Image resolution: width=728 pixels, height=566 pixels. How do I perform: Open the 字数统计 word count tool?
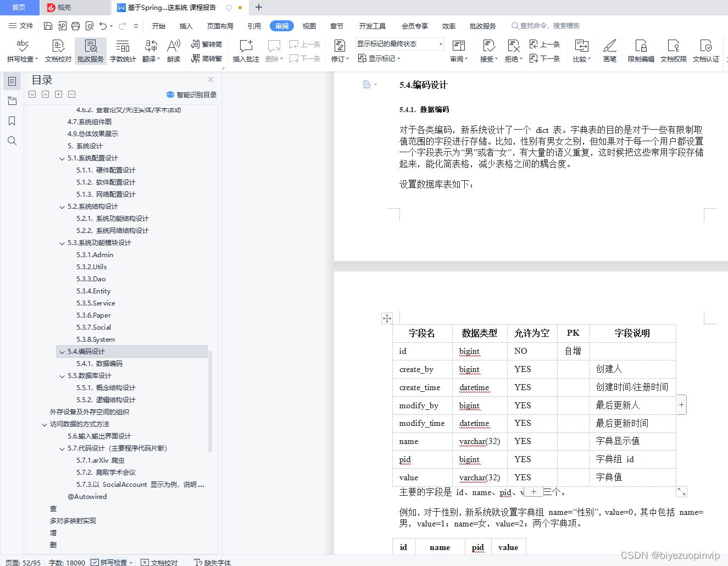(x=123, y=51)
